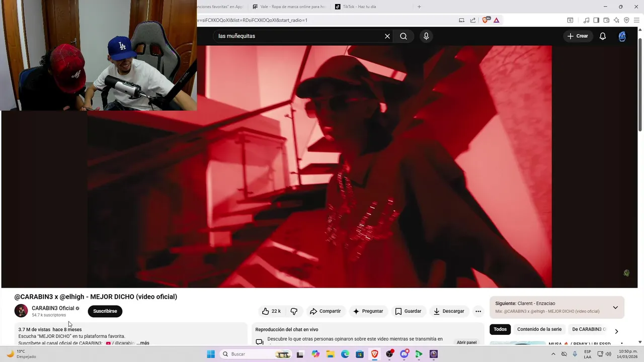Open Brave VPN shield icon

pos(626,20)
